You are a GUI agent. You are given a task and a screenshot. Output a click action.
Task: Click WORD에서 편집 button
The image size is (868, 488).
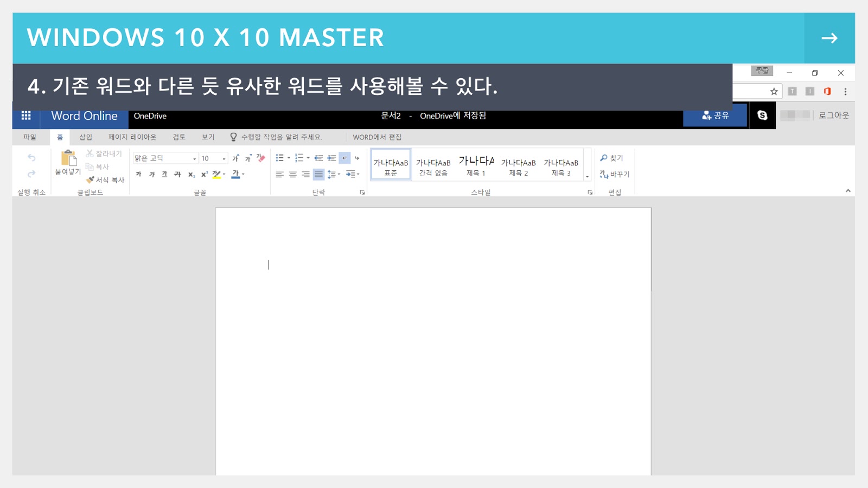[x=377, y=137]
